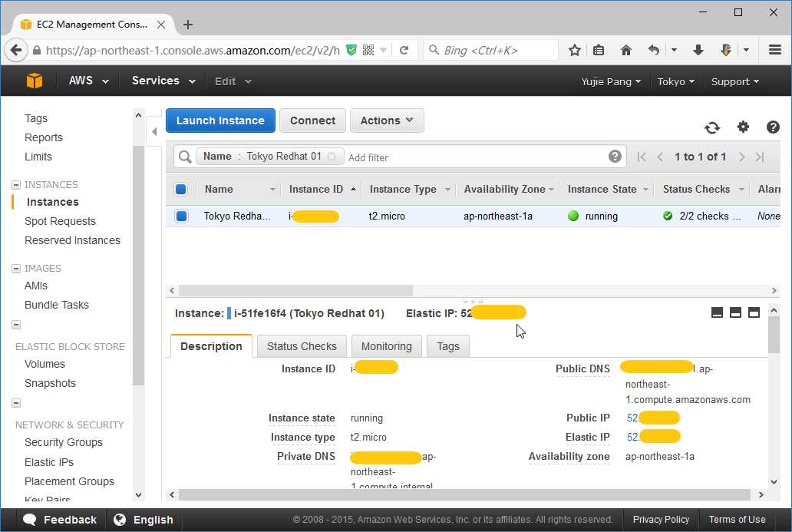792x532 pixels.
Task: Go to the first page of results
Action: tap(642, 157)
